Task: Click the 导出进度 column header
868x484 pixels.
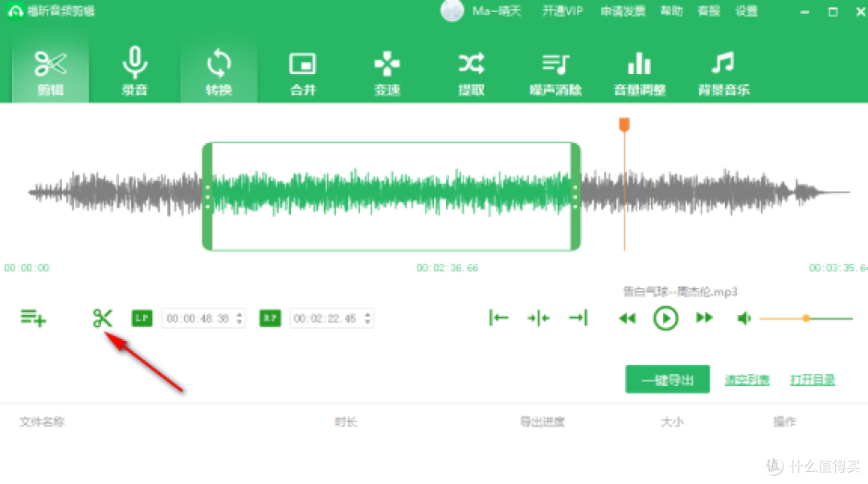Action: tap(542, 422)
